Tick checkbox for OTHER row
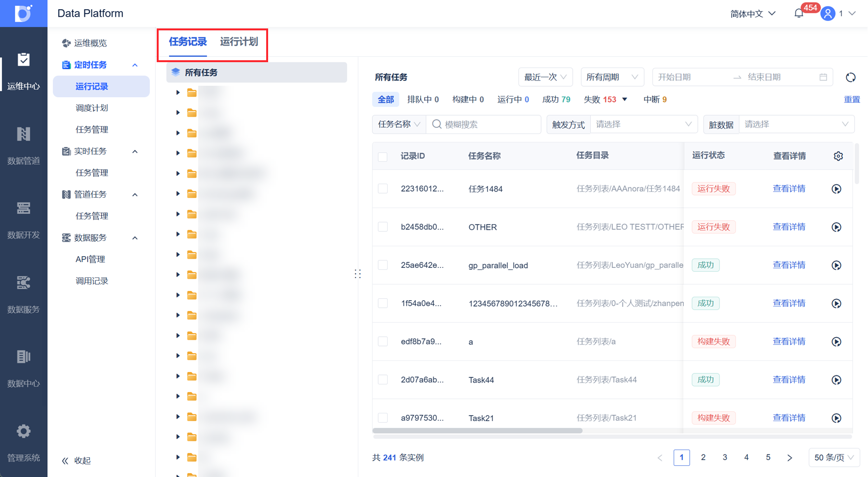This screenshot has width=868, height=477. click(x=383, y=226)
